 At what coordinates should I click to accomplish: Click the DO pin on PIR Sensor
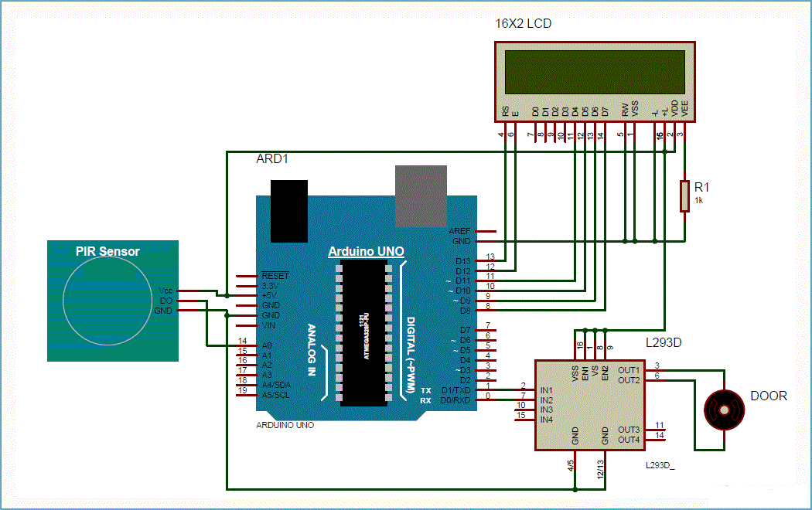point(165,301)
